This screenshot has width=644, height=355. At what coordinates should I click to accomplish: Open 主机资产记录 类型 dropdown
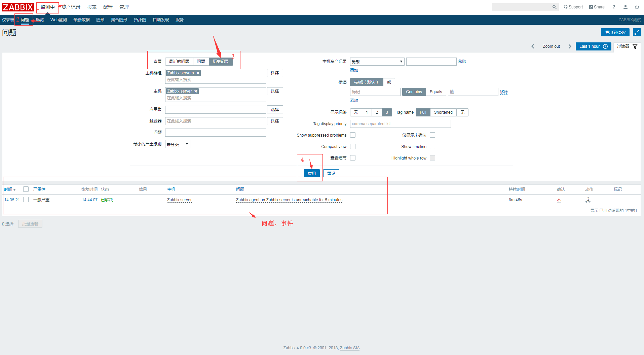click(x=377, y=62)
